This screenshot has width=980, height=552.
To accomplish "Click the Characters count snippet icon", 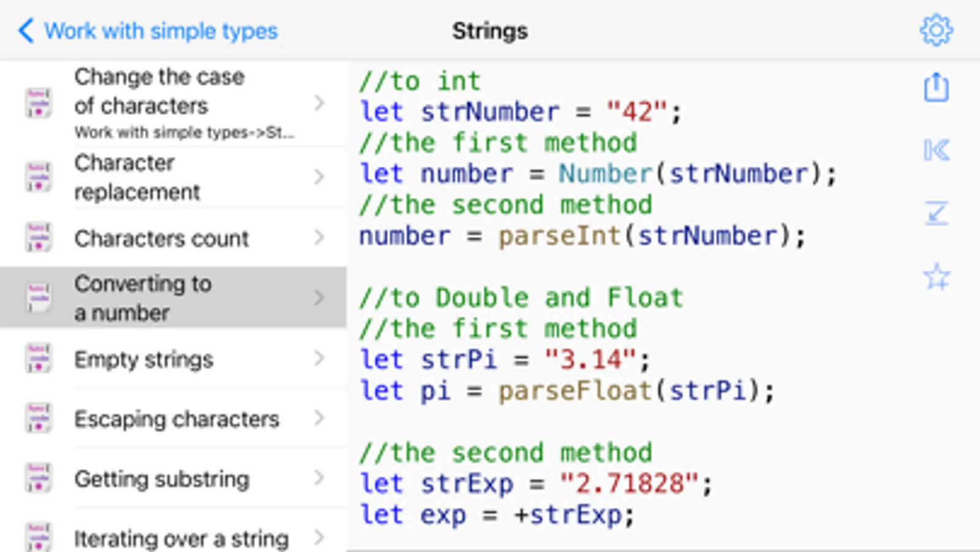I will click(x=38, y=237).
